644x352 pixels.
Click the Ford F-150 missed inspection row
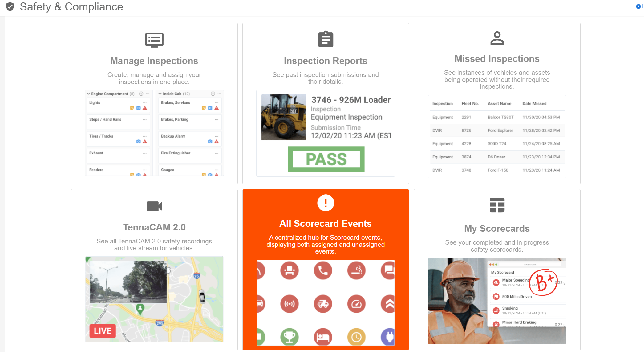pyautogui.click(x=497, y=170)
